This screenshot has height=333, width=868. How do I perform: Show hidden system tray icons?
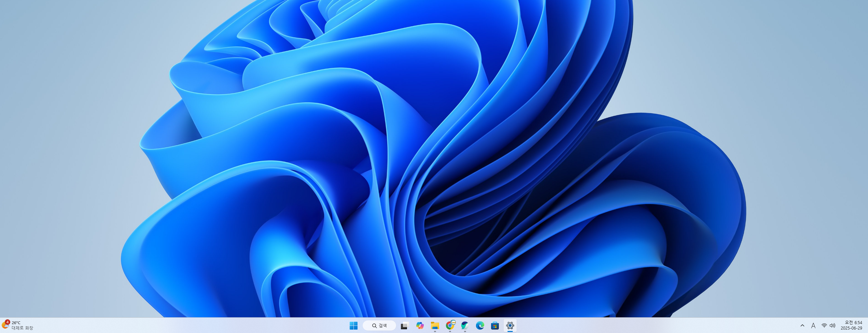(802, 325)
